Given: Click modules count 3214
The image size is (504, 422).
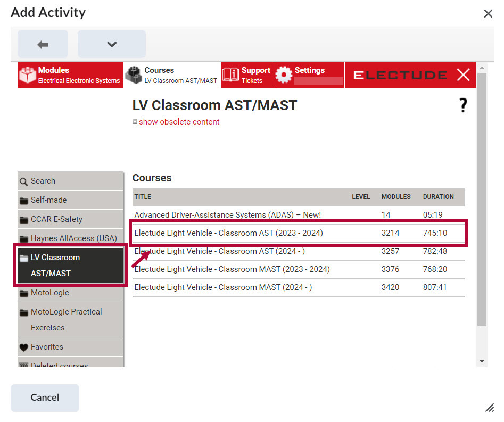Looking at the screenshot, I should click(x=390, y=233).
